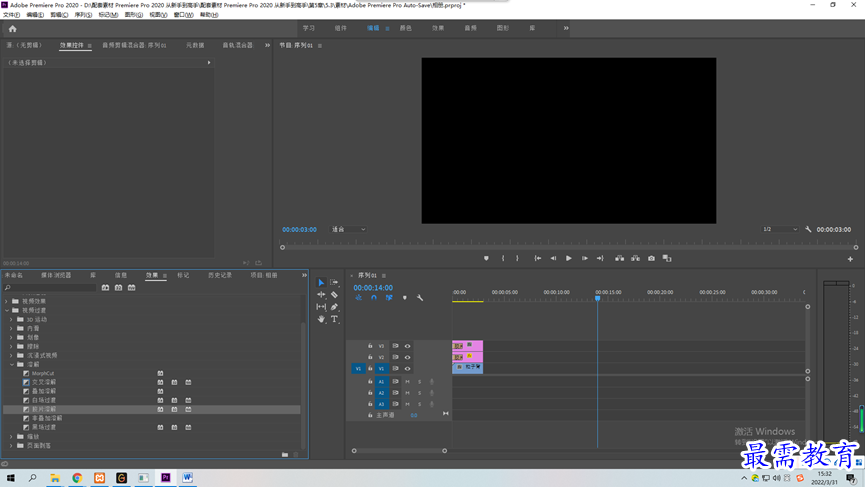Open the 文件 menu
This screenshot has height=487, width=865.
pos(11,15)
